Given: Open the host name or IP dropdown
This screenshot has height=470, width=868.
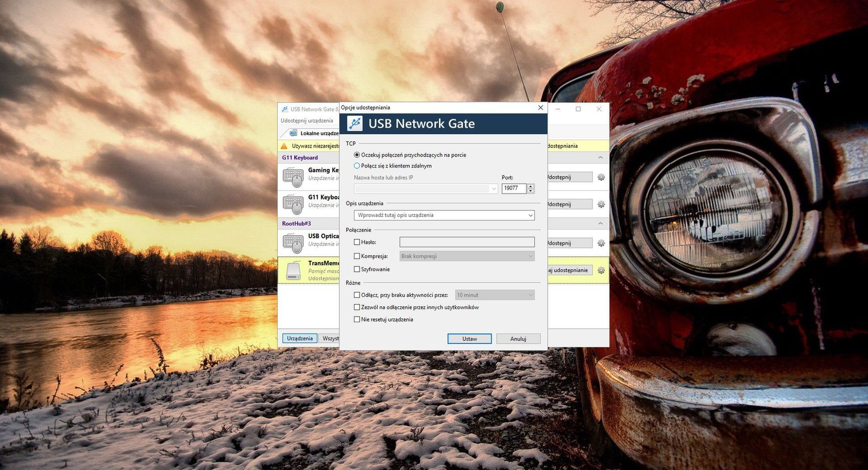Looking at the screenshot, I should click(x=494, y=189).
